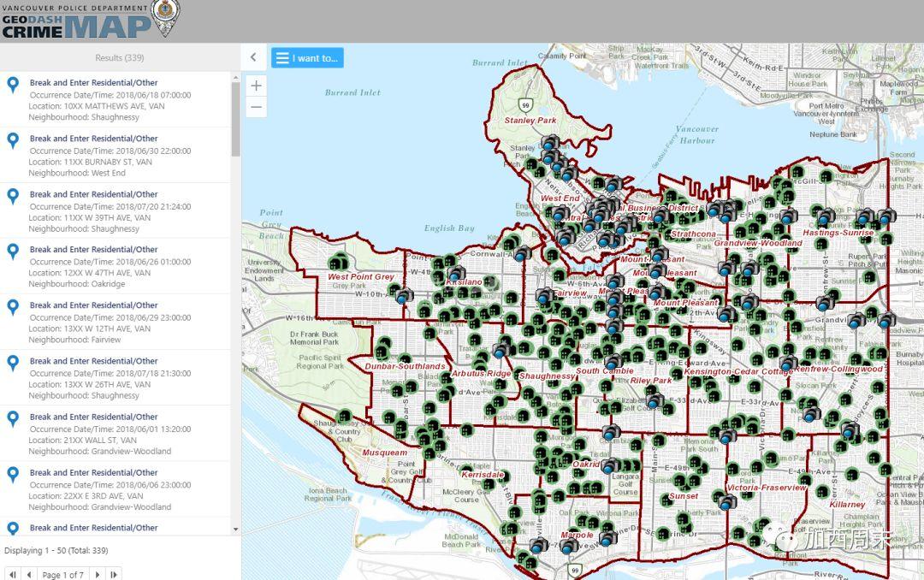Jump to first results page
Image resolution: width=924 pixels, height=580 pixels.
click(13, 574)
